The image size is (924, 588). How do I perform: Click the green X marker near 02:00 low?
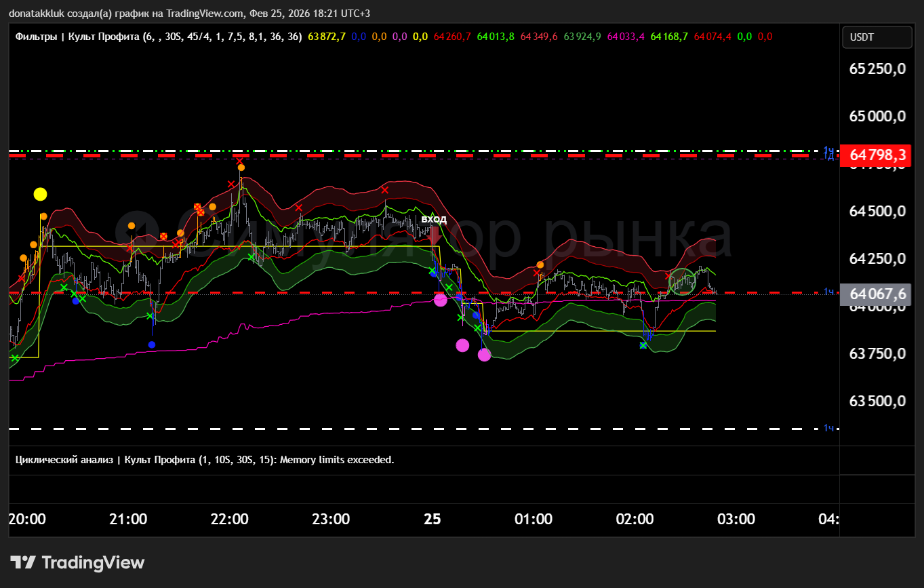(643, 345)
